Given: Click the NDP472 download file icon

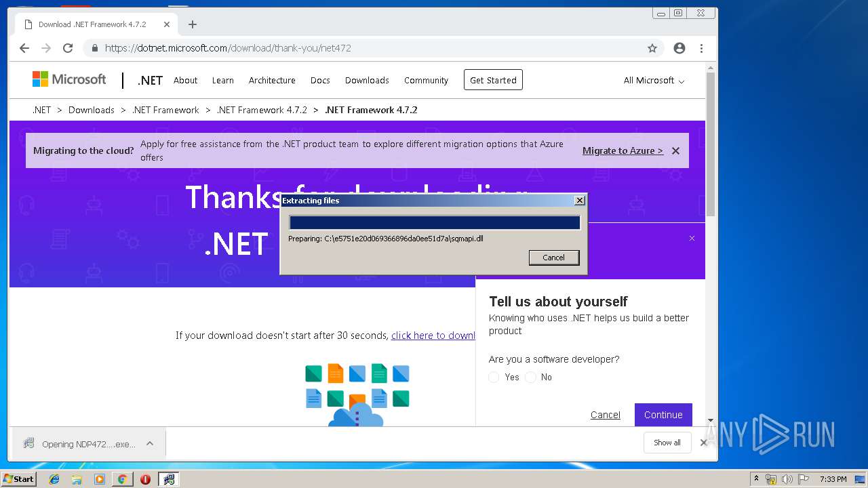Looking at the screenshot, I should pos(28,443).
